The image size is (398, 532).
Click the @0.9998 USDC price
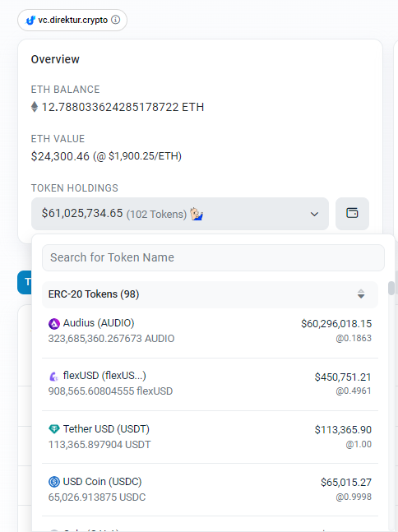click(354, 497)
